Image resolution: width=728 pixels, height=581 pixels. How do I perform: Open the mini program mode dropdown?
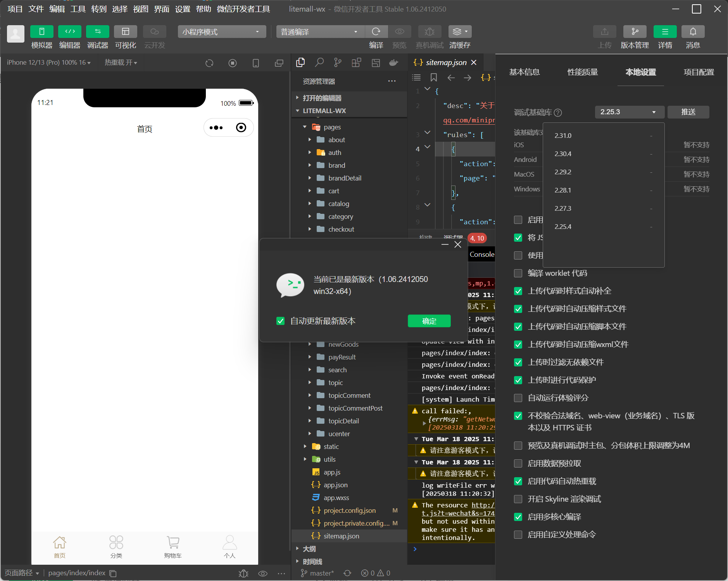pyautogui.click(x=222, y=32)
